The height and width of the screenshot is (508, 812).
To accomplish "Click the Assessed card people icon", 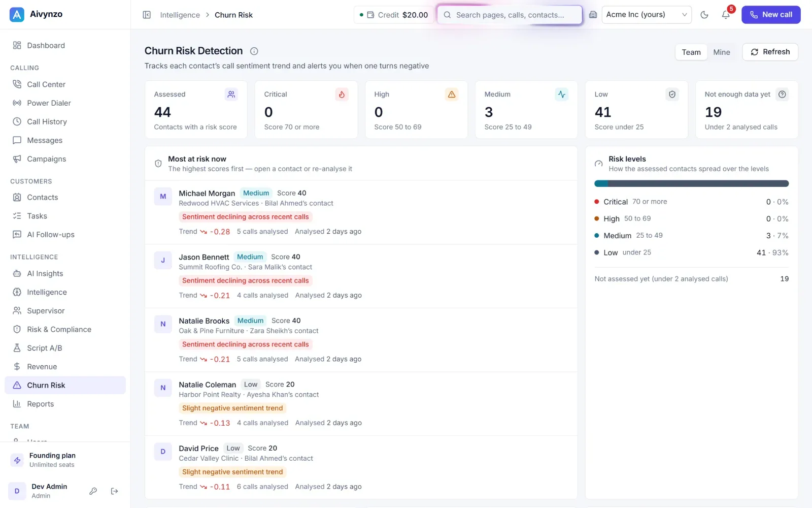I will click(231, 94).
